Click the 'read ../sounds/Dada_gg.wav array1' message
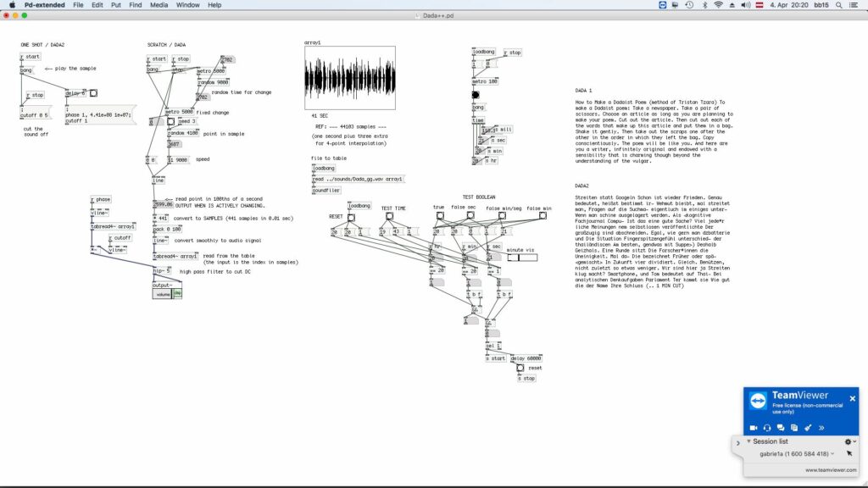 (359, 179)
